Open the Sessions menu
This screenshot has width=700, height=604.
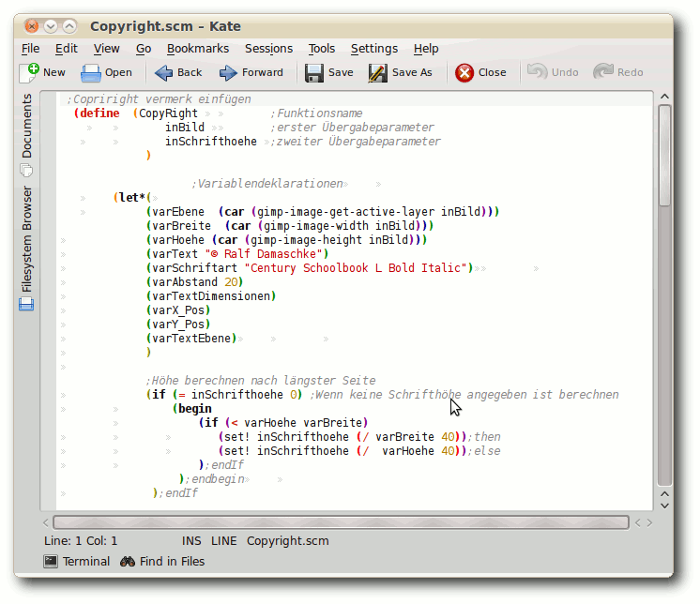pyautogui.click(x=268, y=48)
